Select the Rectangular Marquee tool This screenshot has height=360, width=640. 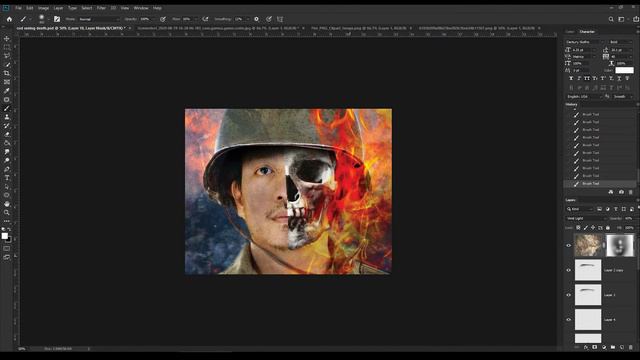[7, 47]
